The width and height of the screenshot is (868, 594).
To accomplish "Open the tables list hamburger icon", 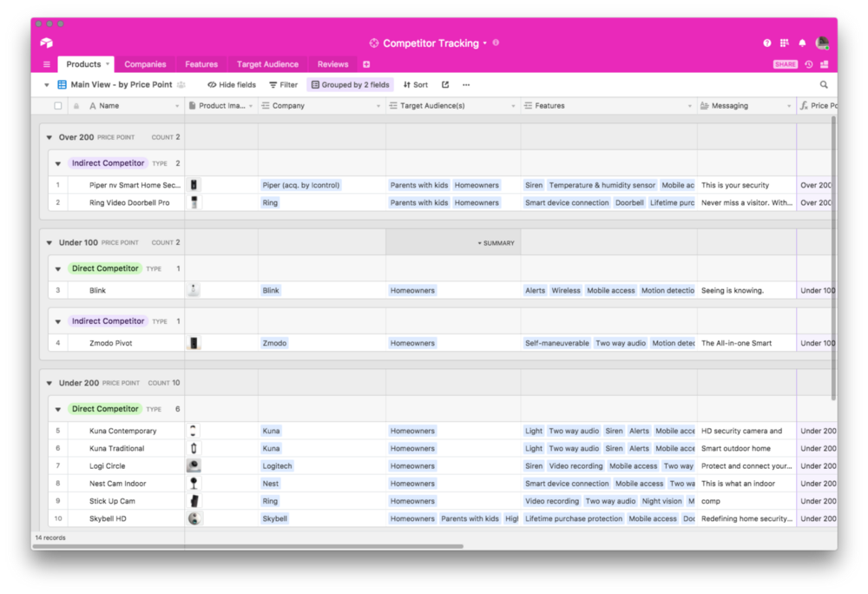I will [x=47, y=64].
